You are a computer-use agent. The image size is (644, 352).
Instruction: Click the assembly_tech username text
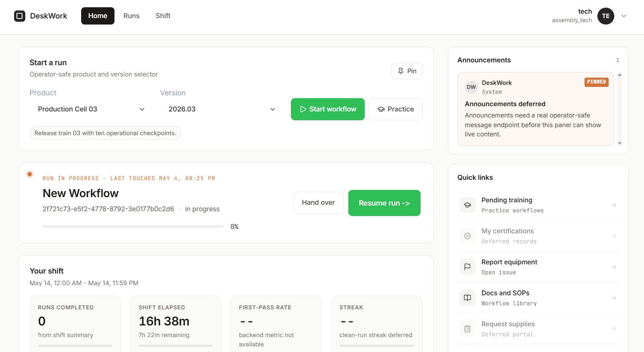point(572,20)
